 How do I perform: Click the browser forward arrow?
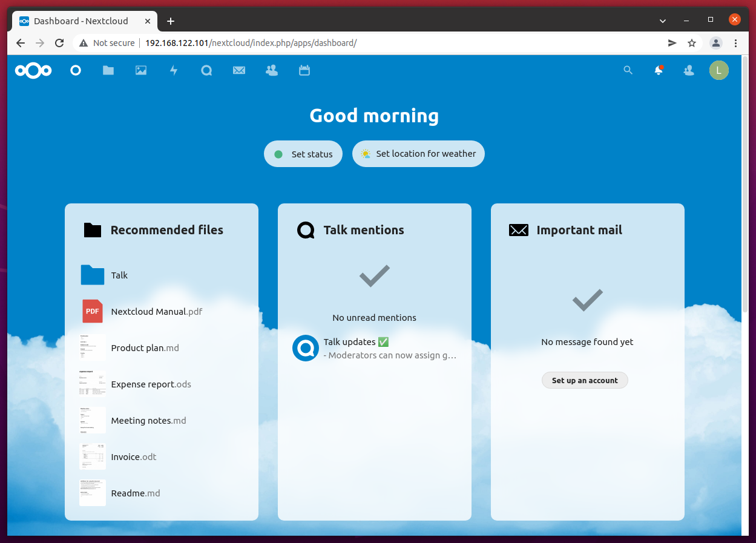click(x=40, y=43)
